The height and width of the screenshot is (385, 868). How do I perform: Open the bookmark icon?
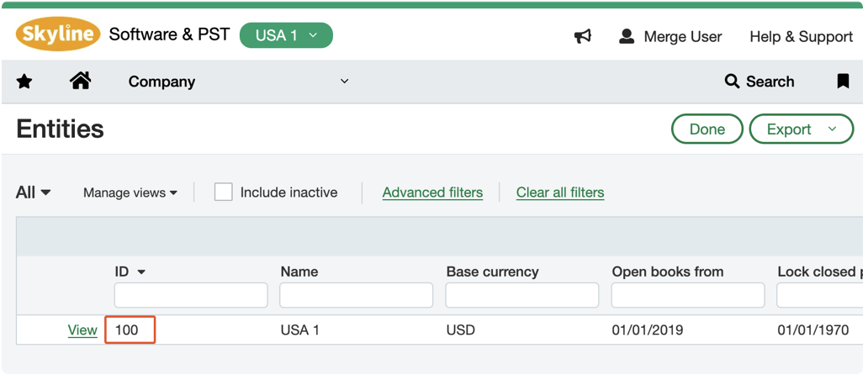[x=843, y=82]
